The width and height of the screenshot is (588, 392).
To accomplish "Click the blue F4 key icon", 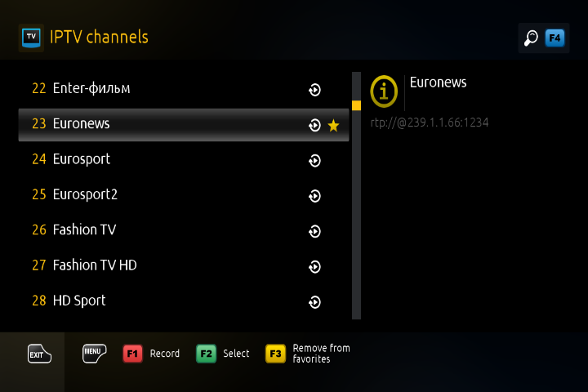I will 555,38.
